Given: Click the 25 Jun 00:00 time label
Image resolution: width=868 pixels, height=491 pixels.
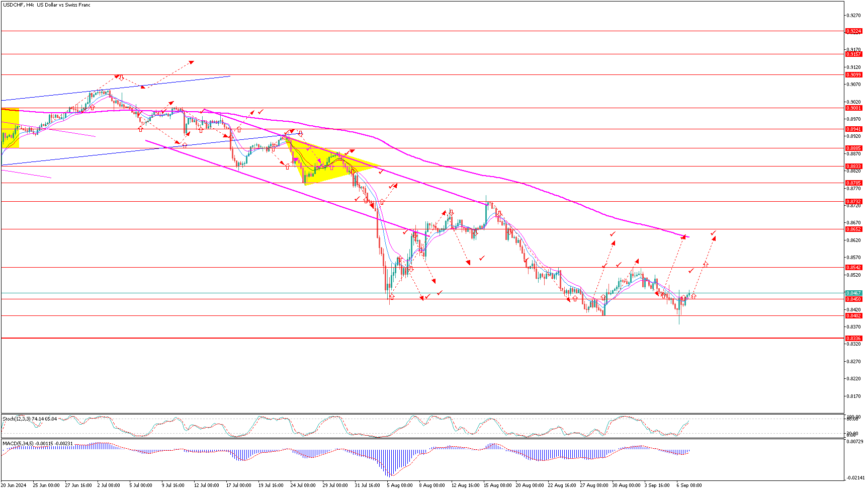Looking at the screenshot, I should pyautogui.click(x=46, y=485).
